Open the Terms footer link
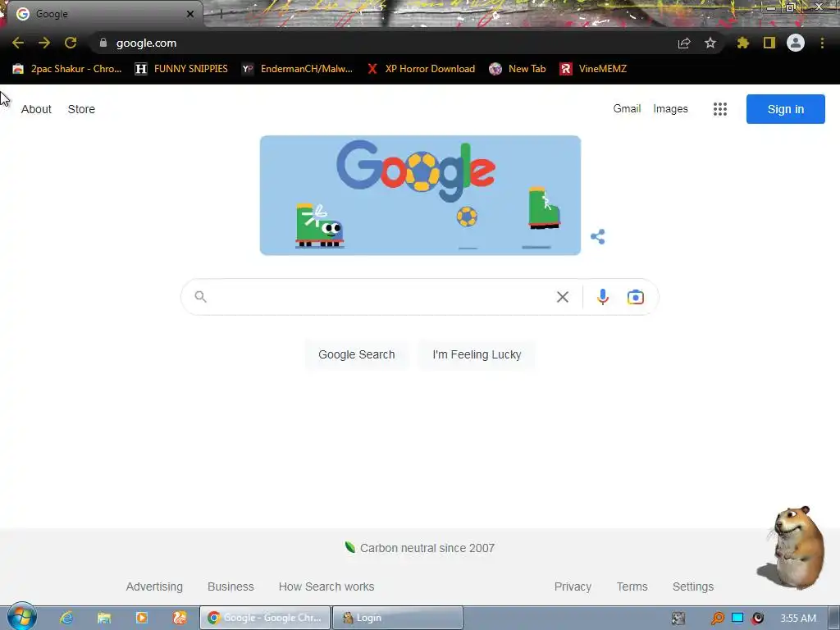Screen dimensions: 840x630 632,587
